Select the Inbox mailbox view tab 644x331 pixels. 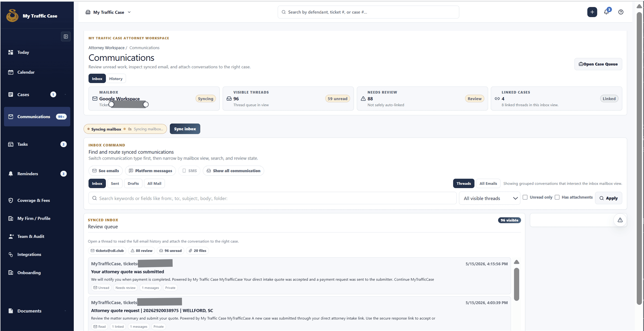click(97, 183)
